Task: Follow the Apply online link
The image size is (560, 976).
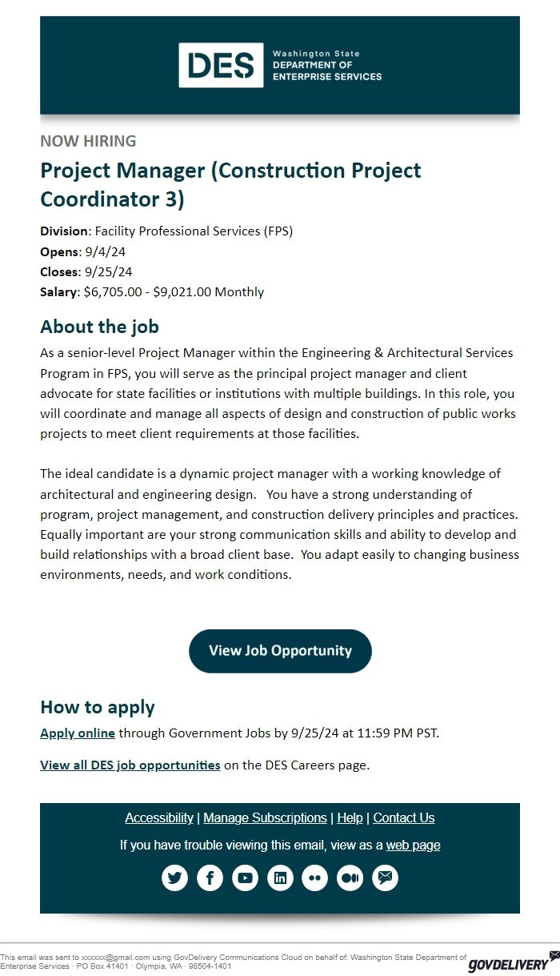Action: point(78,733)
